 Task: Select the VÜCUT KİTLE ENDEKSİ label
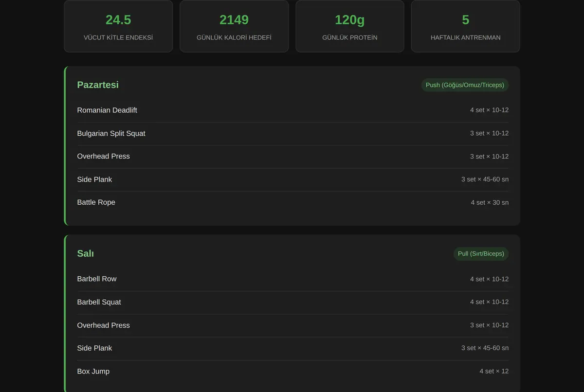(118, 37)
